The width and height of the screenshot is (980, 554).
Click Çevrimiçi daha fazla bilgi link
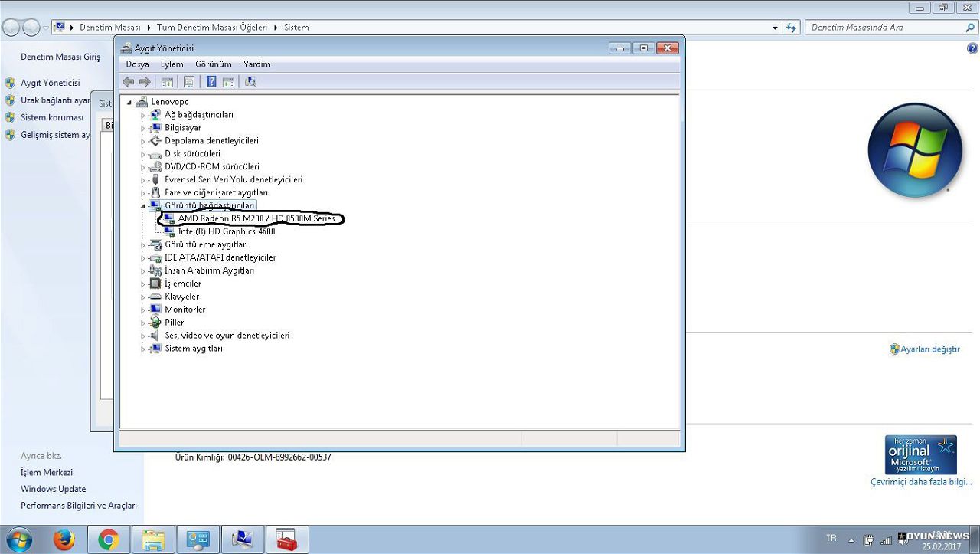(x=921, y=482)
